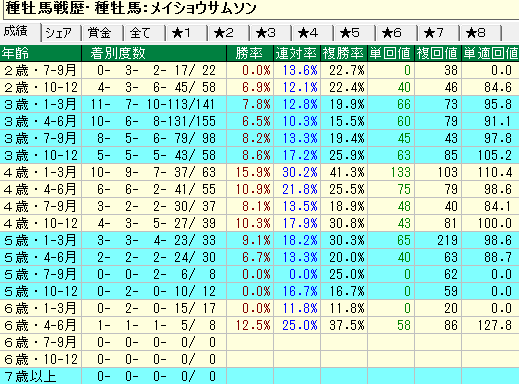Select the 6歳・4-6月 row label
The width and height of the screenshot is (519, 384).
[x=41, y=325]
